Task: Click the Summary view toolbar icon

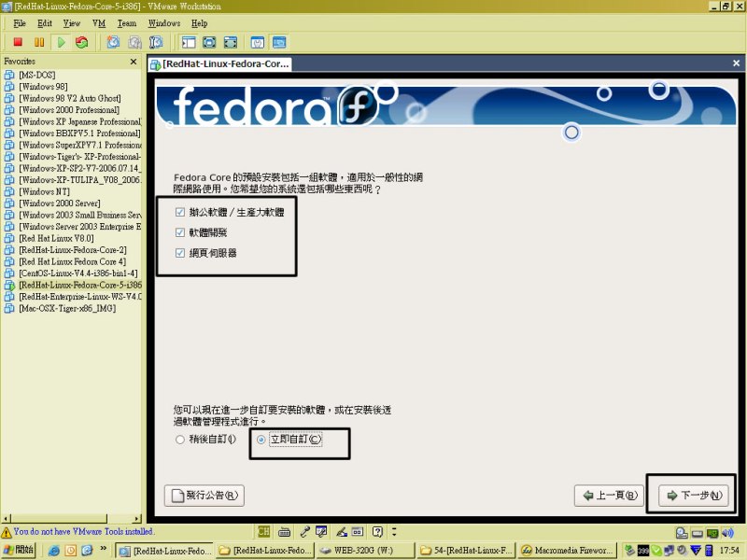Action: click(258, 42)
